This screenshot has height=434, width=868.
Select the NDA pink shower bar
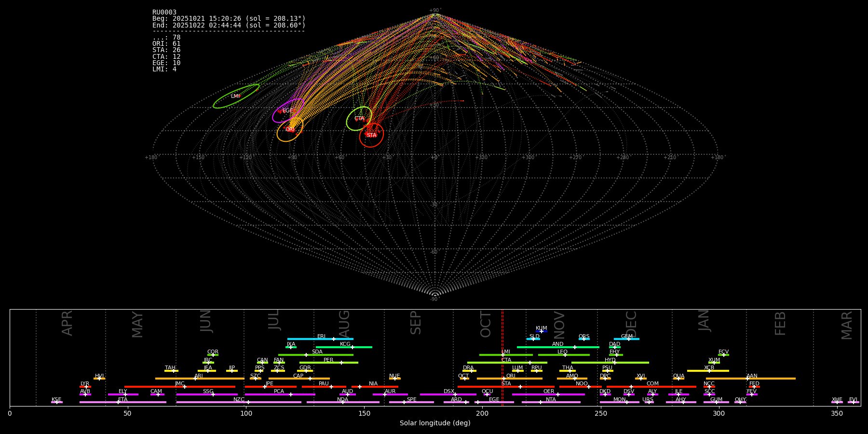coord(343,402)
